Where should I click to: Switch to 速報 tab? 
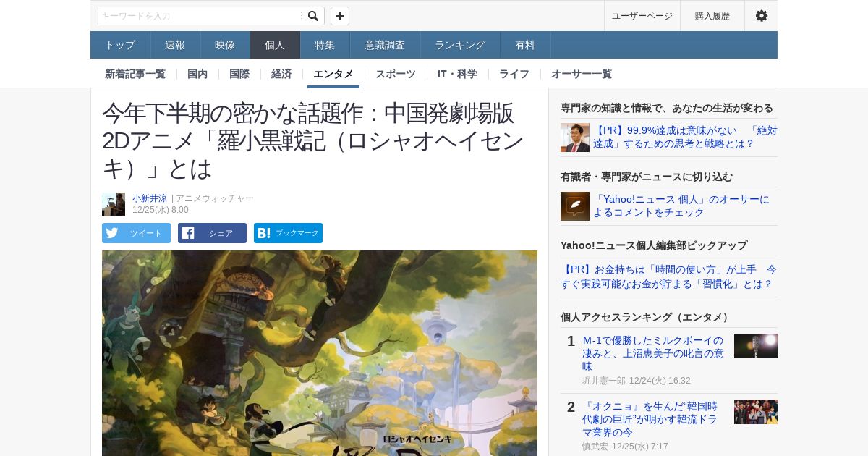(x=175, y=45)
